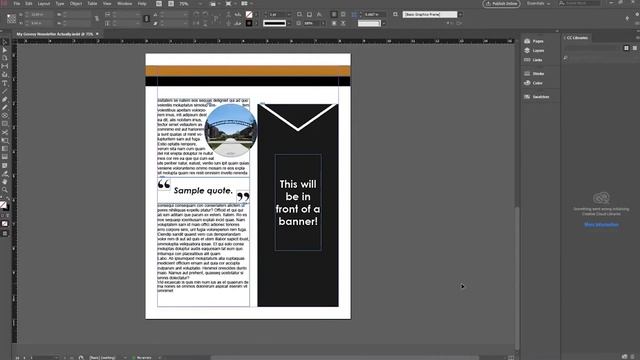Open the Help menu

pos(142,4)
